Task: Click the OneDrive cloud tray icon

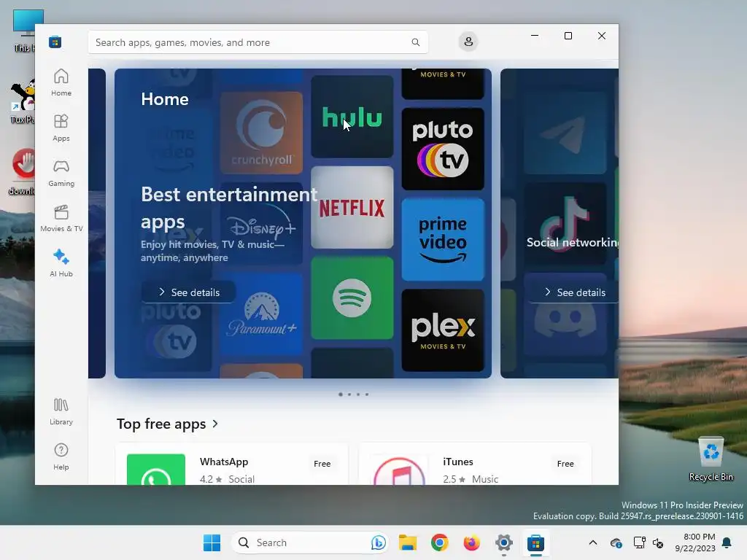Action: click(616, 542)
